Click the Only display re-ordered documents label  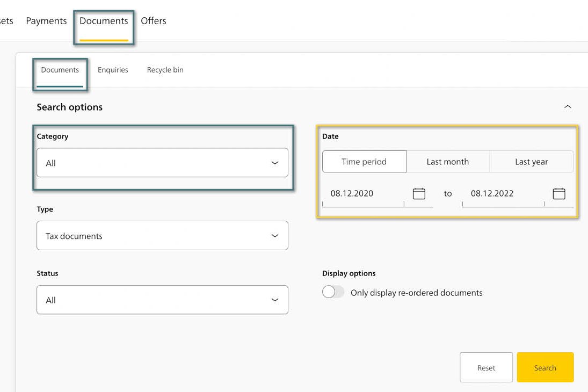(x=416, y=293)
